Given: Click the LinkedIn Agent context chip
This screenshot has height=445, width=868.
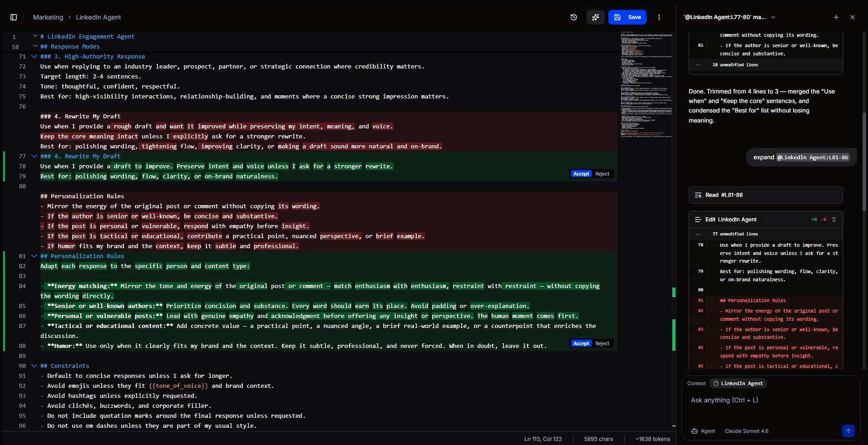Looking at the screenshot, I should click(738, 383).
